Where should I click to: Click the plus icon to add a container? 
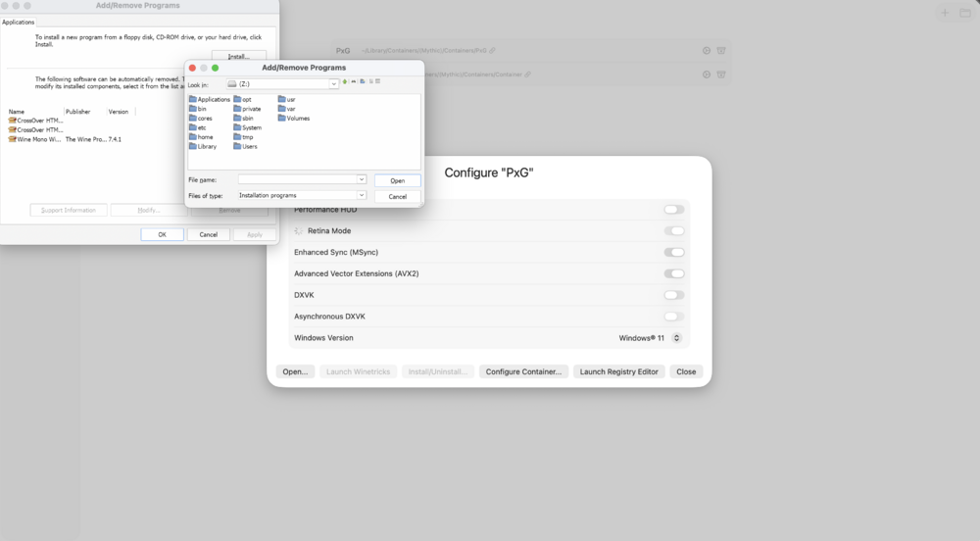[945, 13]
